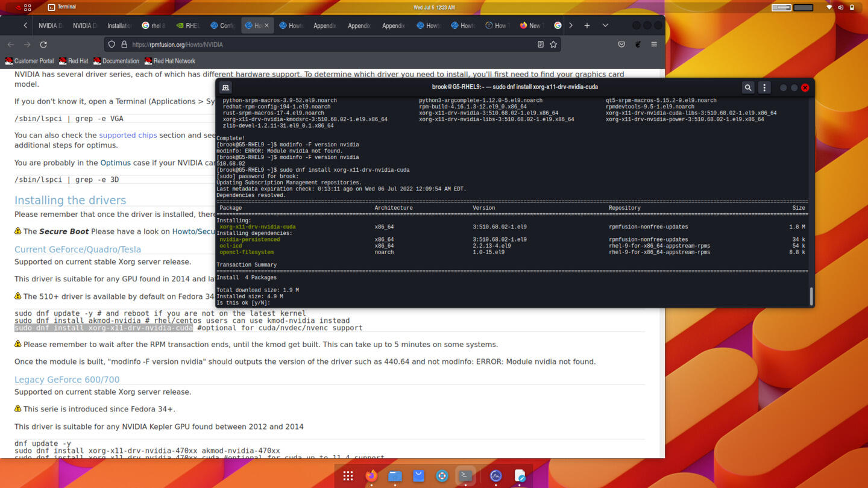Focus the Firefox address bar URL
This screenshot has height=488, width=868.
pos(332,45)
